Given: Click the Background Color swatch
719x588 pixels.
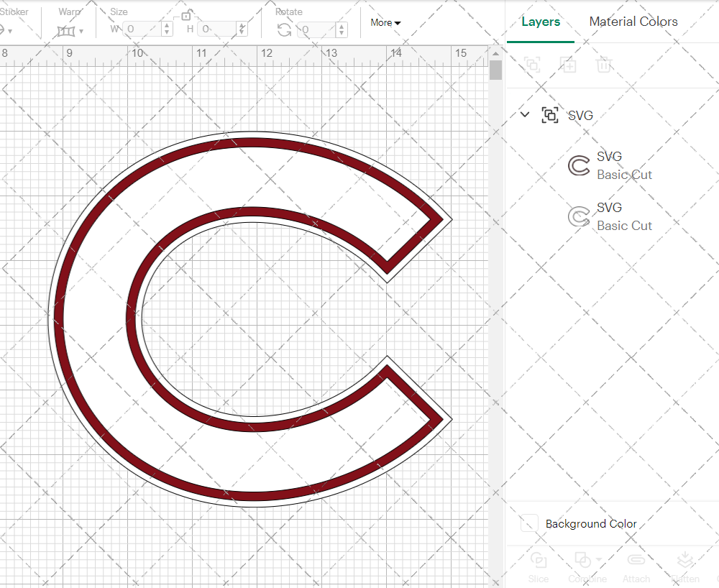Looking at the screenshot, I should 529,523.
